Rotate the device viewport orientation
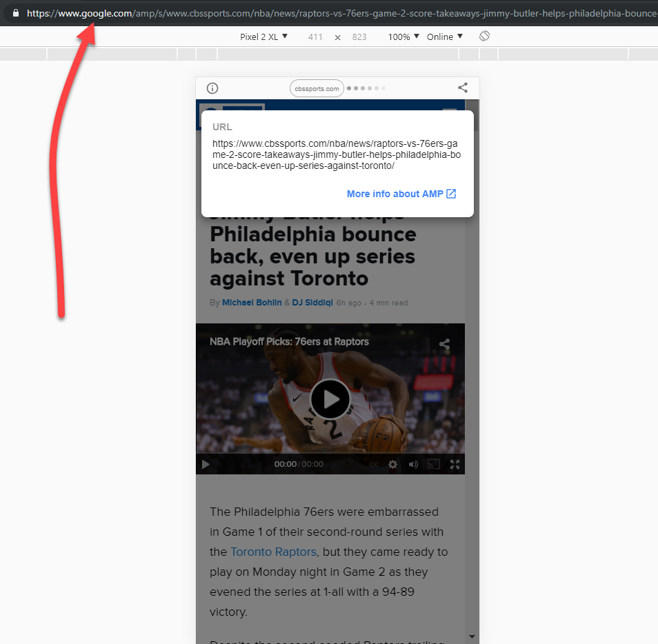Viewport: 658px width, 644px height. [484, 36]
